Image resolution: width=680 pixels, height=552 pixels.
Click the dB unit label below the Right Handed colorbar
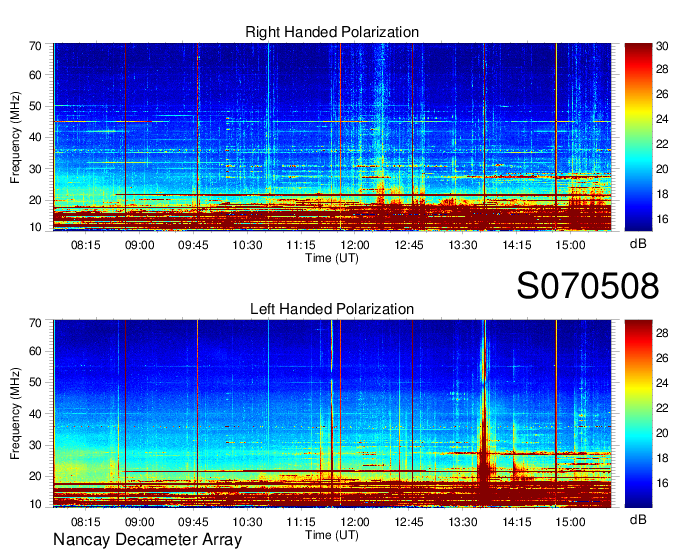(638, 244)
